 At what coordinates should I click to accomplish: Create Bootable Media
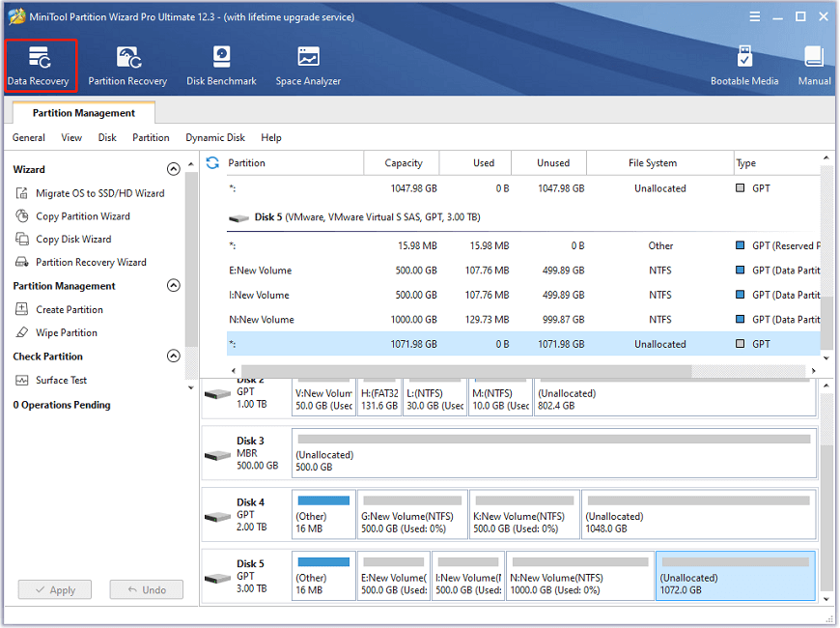744,66
